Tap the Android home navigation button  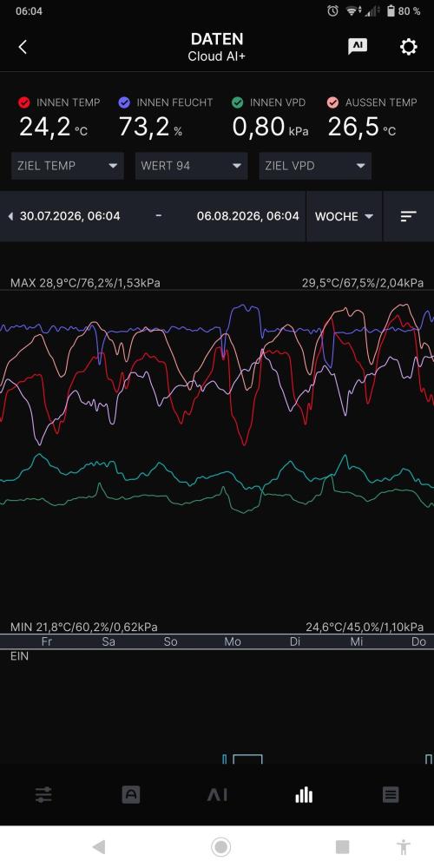(220, 846)
